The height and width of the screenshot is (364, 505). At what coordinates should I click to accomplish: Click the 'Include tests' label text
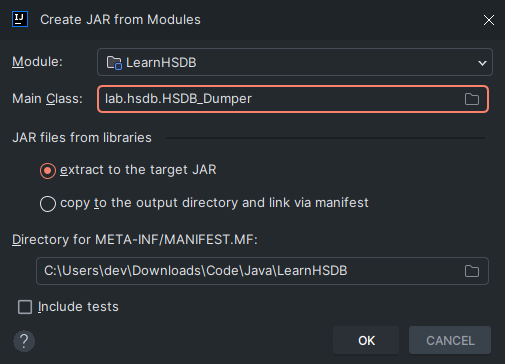[x=78, y=307]
